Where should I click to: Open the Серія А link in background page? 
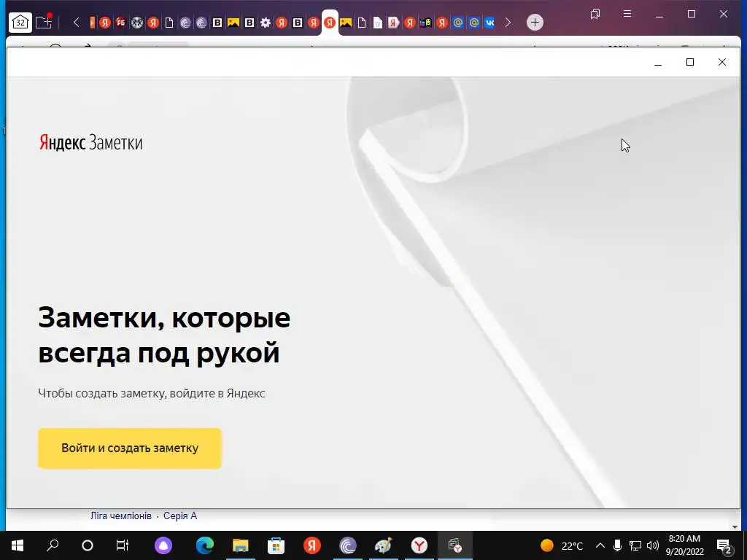(180, 516)
